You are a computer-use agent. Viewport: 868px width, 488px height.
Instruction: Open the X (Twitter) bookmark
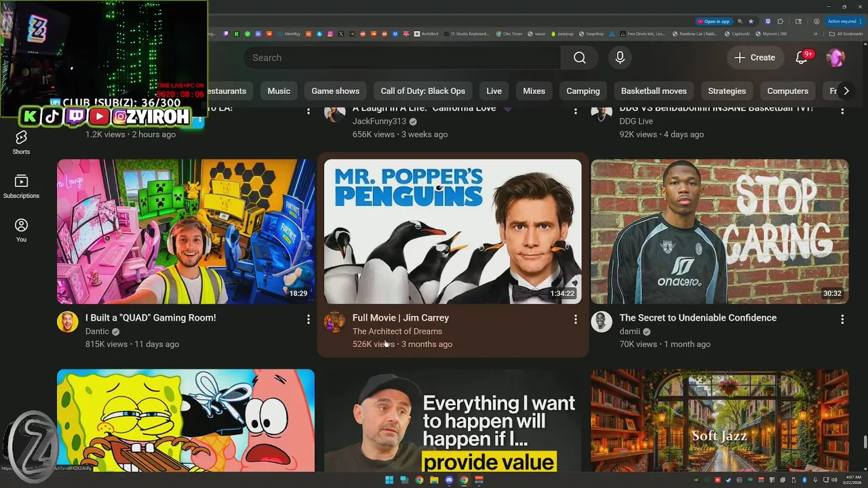[x=341, y=34]
